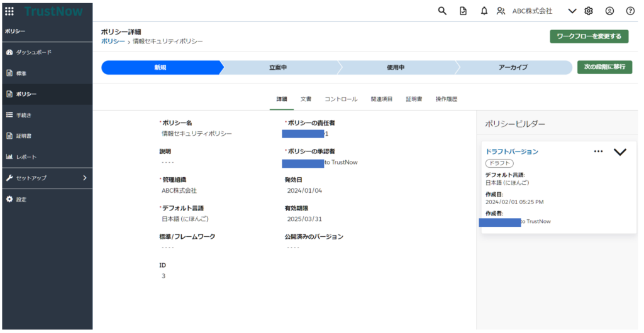Switch to the 操作履歴 tab
The height and width of the screenshot is (333, 644).
click(x=446, y=99)
